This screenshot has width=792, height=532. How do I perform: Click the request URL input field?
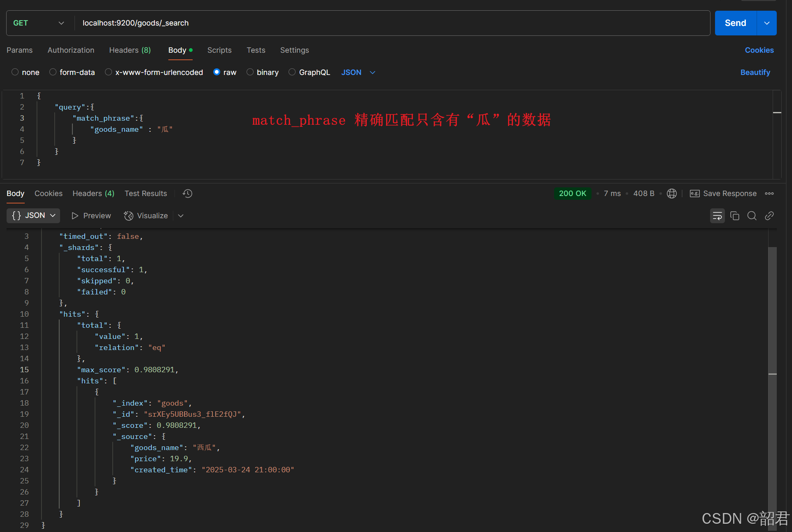pos(391,23)
